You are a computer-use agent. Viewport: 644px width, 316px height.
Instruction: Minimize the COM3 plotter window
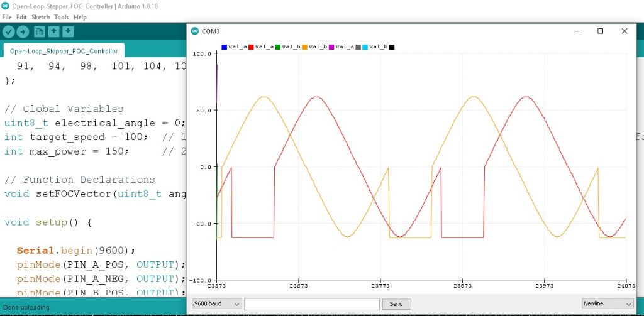577,31
